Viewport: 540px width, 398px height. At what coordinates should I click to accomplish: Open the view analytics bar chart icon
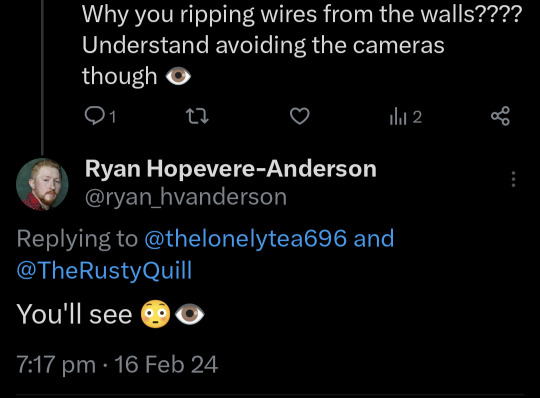click(x=398, y=117)
